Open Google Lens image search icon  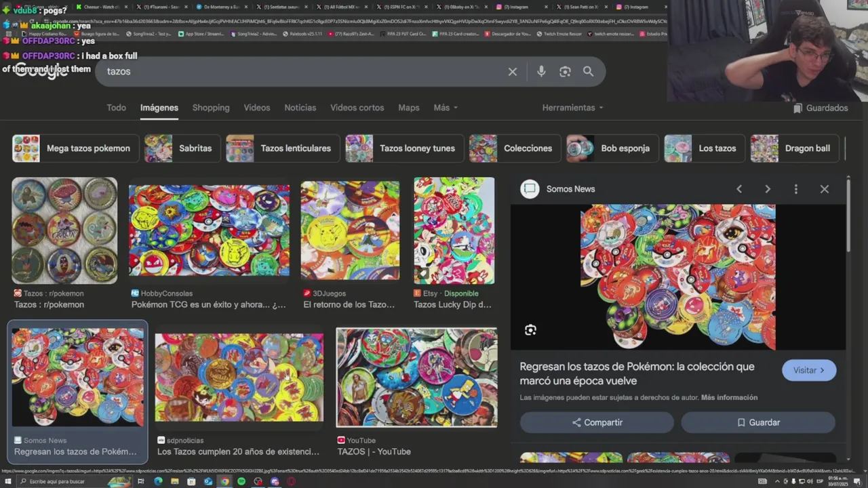coord(565,71)
